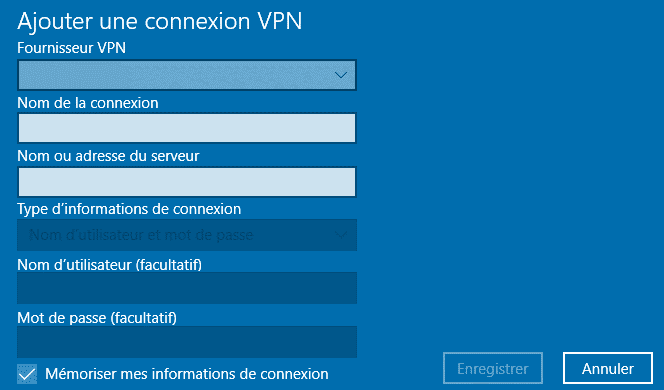Click the 'Ajouter une connexion VPN' heading
Screen dimensions: 664x390
(160, 21)
